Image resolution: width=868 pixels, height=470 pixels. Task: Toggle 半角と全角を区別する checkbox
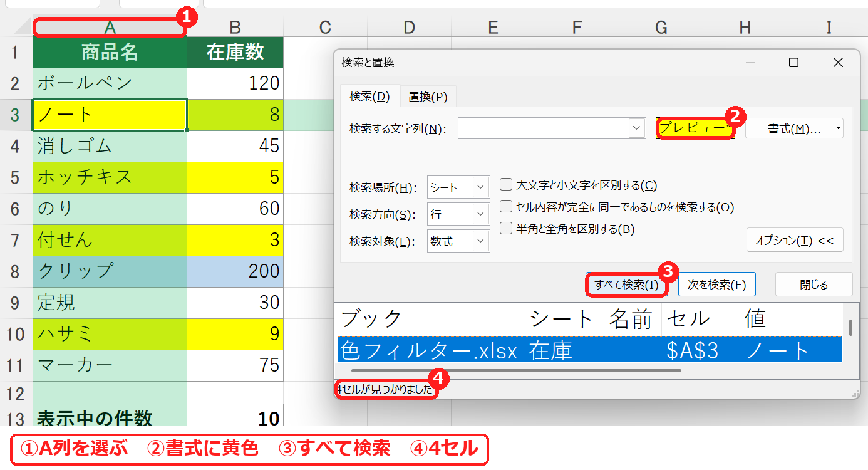[x=506, y=229]
